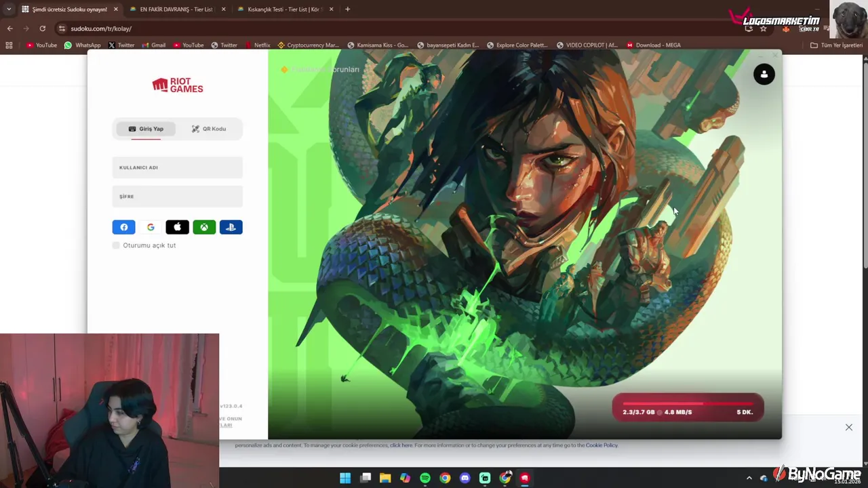Image resolution: width=868 pixels, height=488 pixels.
Task: Click the 'click here' cookie link
Action: click(x=401, y=445)
